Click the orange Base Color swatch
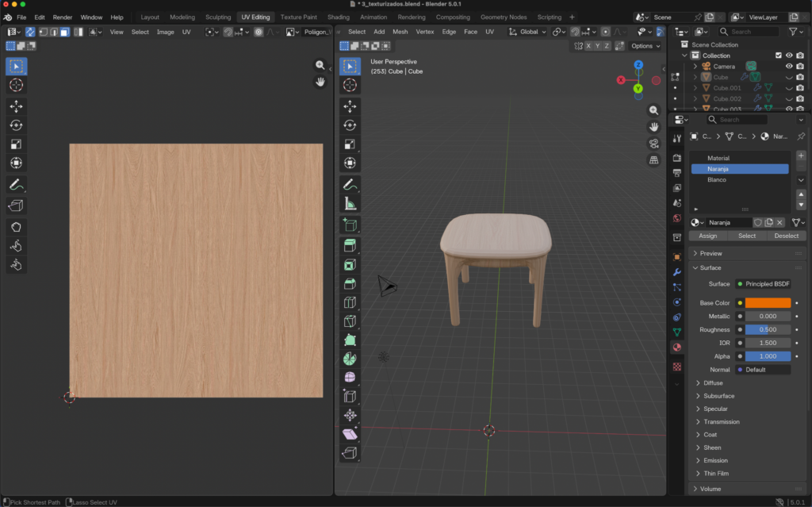812x507 pixels. tap(767, 303)
